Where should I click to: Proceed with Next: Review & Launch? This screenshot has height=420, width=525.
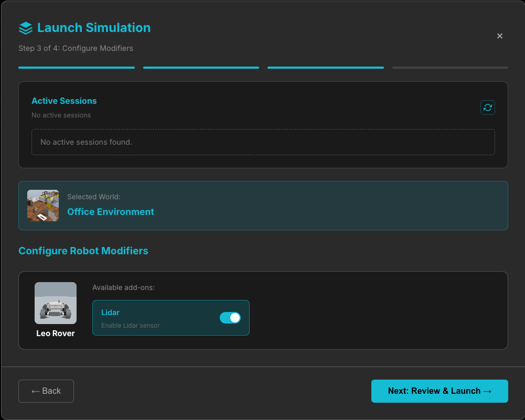point(439,391)
